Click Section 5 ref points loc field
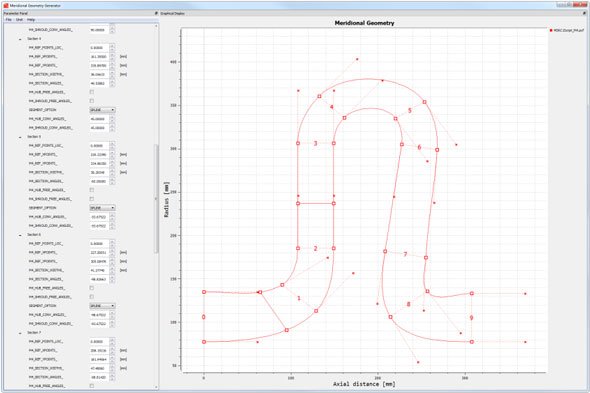The width and height of the screenshot is (590, 393). click(99, 146)
